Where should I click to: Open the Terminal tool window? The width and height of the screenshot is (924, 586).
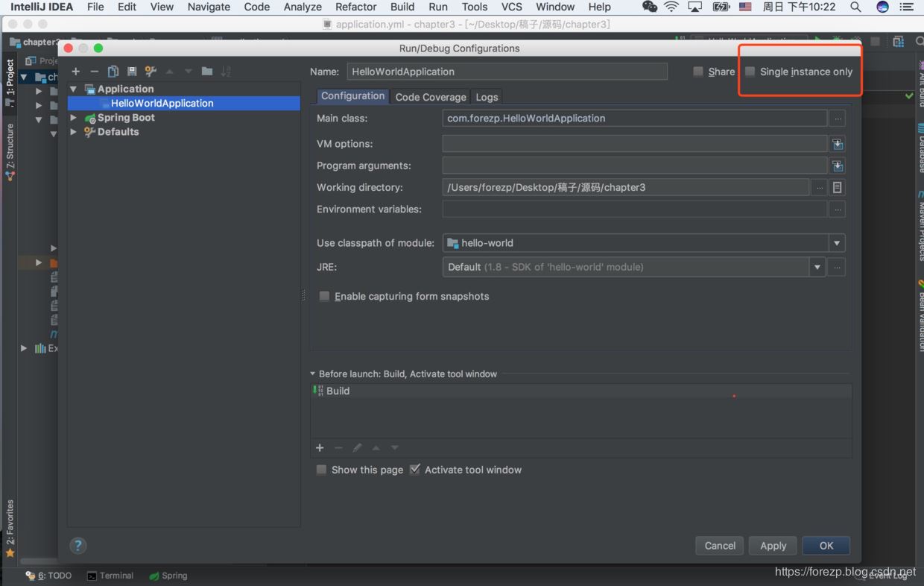click(x=110, y=576)
